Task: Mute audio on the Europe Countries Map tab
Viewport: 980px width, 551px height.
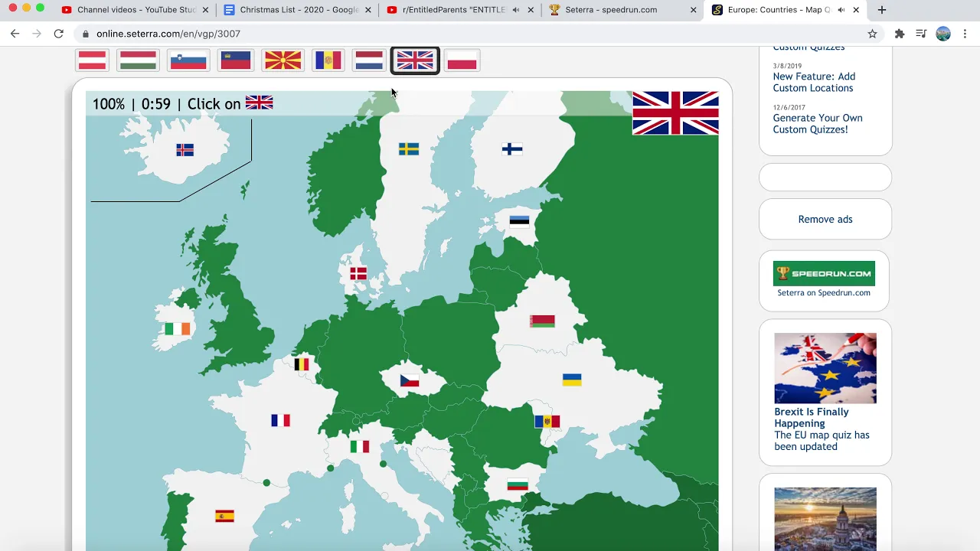Action: (x=841, y=10)
